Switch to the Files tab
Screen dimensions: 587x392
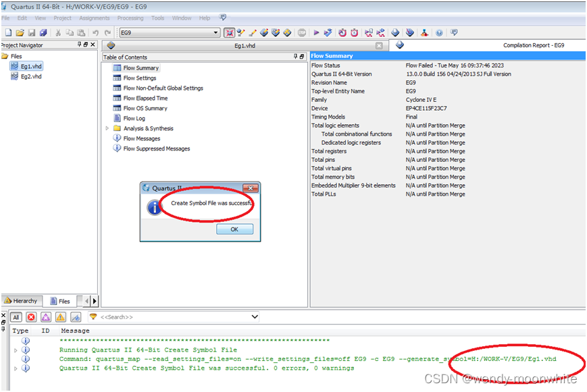pos(60,301)
